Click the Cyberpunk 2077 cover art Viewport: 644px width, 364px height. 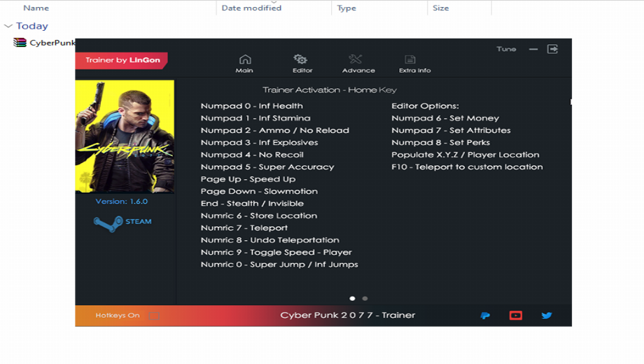tap(125, 136)
